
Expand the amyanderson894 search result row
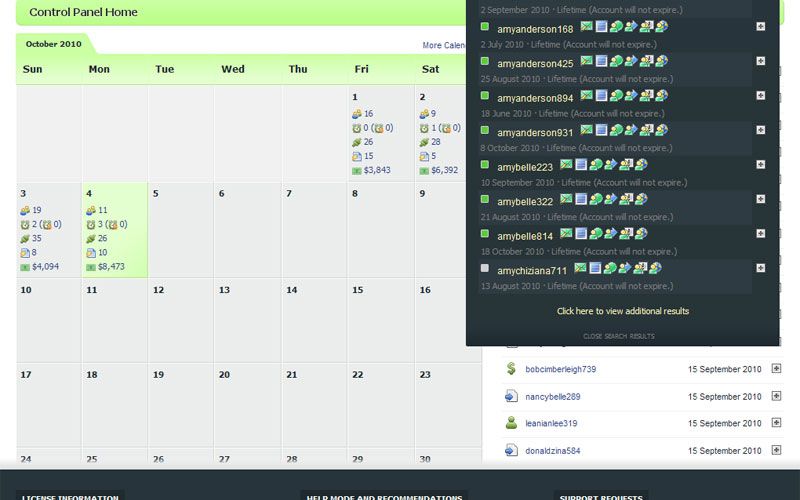click(x=760, y=96)
